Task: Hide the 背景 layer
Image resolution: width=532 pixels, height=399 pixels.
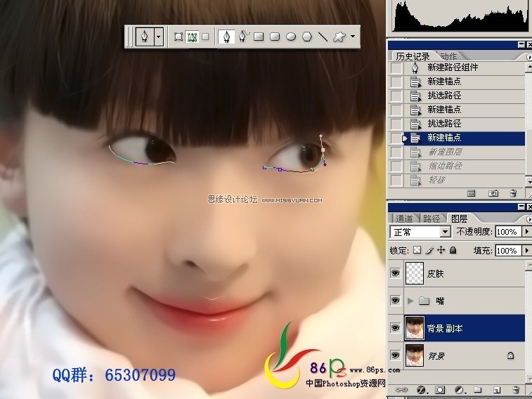Action: 395,355
